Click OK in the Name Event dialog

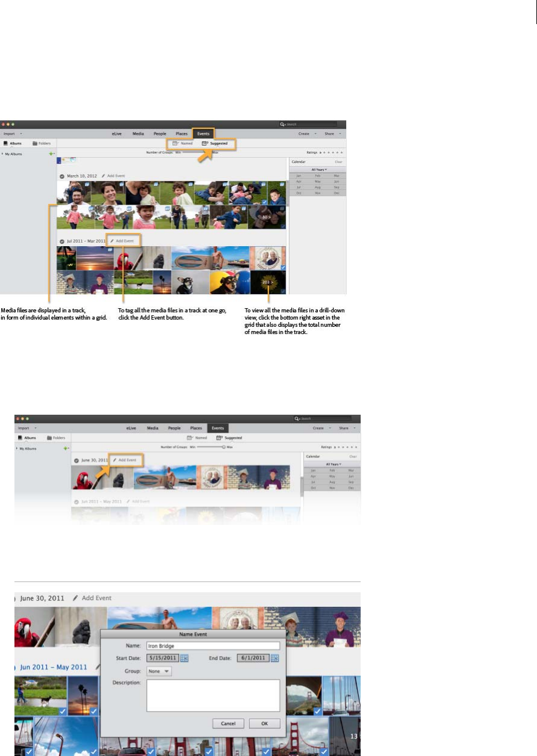264,723
